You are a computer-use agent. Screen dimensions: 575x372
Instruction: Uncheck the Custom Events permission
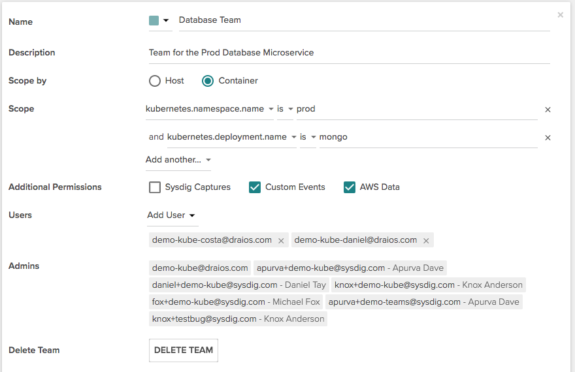coord(255,187)
